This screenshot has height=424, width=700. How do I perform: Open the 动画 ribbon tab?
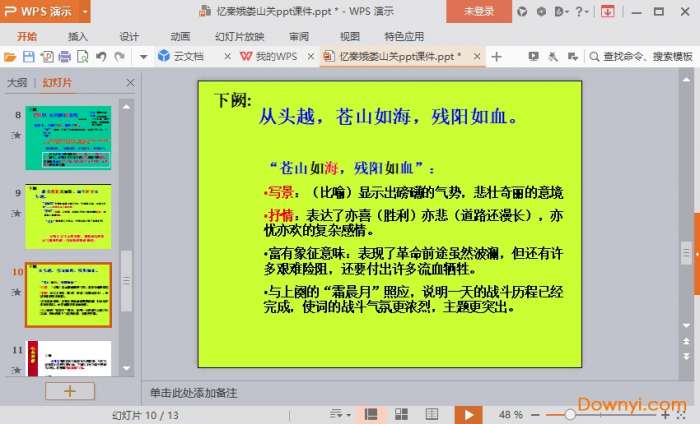pos(180,36)
